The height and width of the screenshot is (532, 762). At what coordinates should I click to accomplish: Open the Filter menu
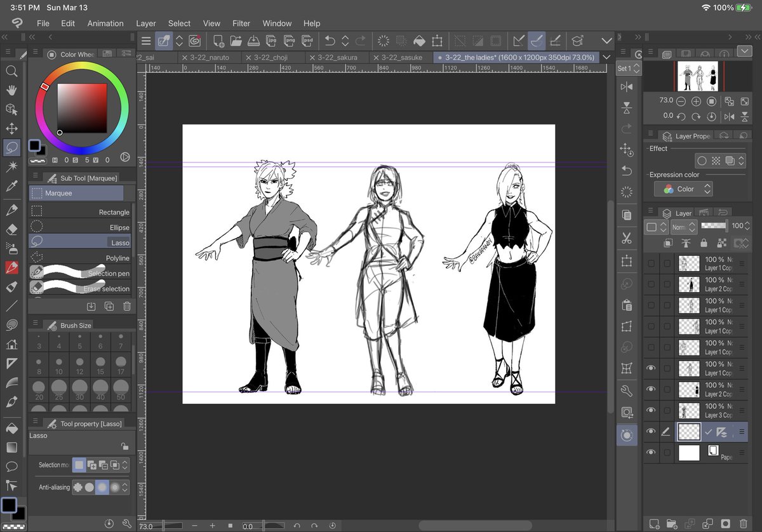241,23
